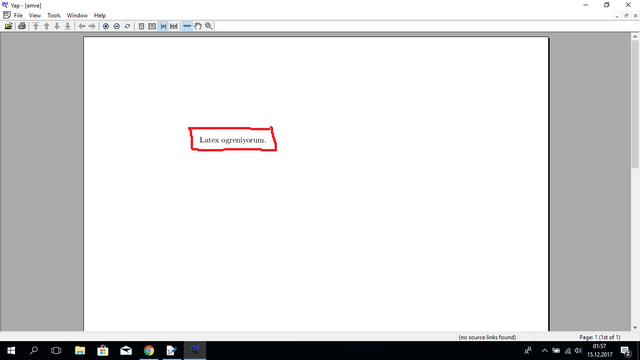The image size is (640, 360).
Task: Toggle the highlighted continuous single page icon
Action: coord(163,26)
